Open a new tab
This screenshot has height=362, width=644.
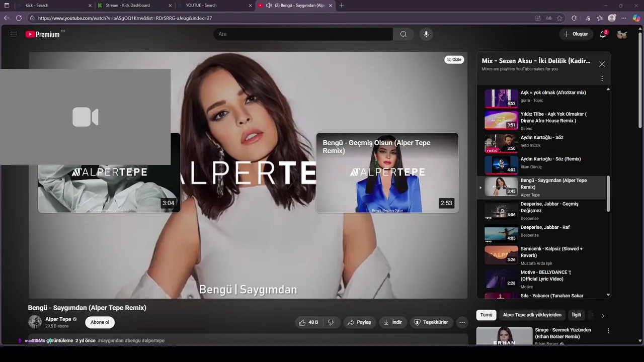342,6
